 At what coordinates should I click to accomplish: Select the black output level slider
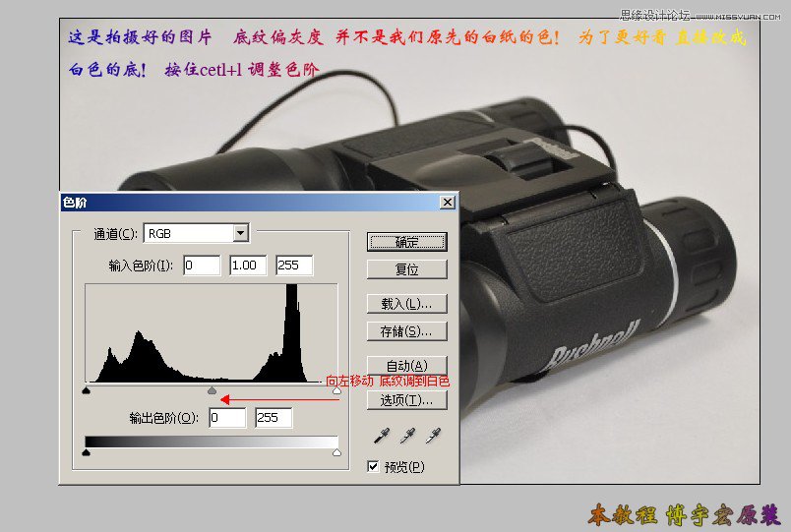(87, 452)
